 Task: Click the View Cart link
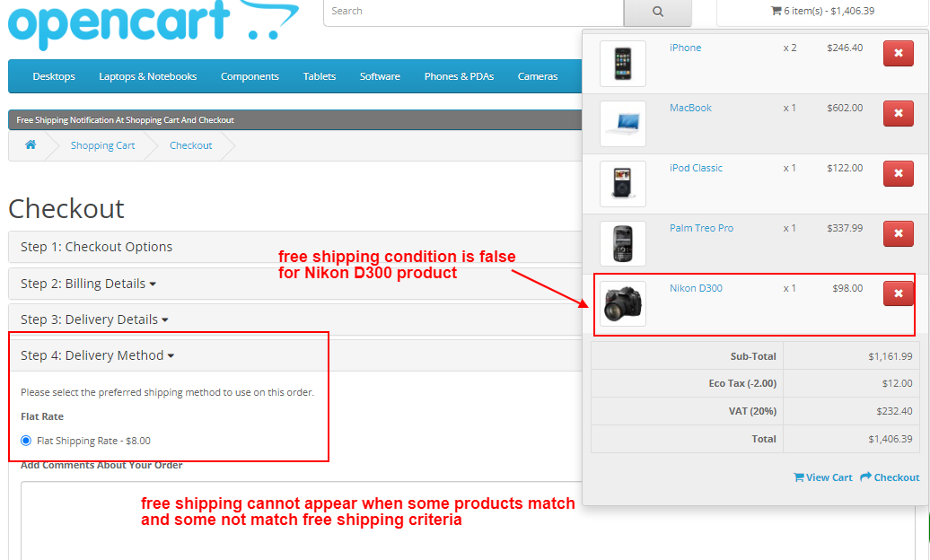click(x=822, y=477)
